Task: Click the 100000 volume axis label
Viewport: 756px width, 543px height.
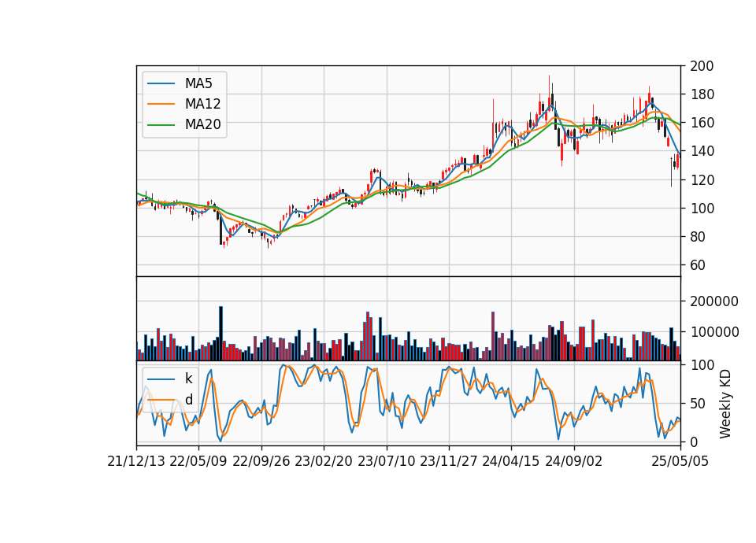Action: pos(714,332)
